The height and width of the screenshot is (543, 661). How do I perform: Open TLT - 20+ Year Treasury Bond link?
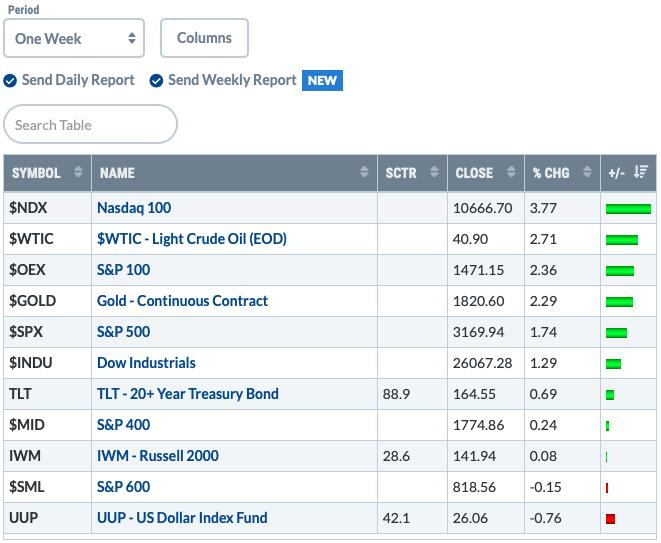tap(188, 394)
